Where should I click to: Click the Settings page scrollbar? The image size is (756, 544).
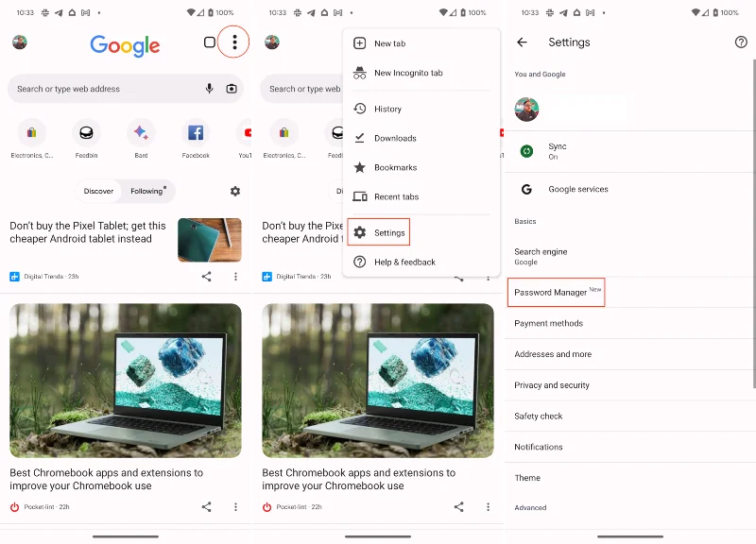[x=754, y=224]
